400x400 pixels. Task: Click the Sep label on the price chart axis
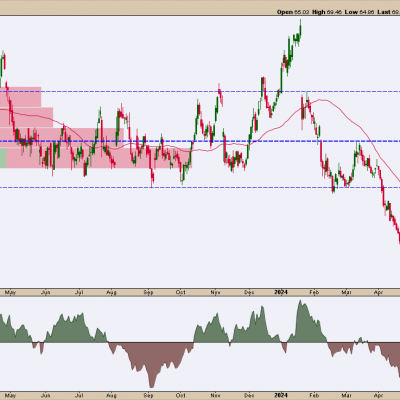(148, 292)
